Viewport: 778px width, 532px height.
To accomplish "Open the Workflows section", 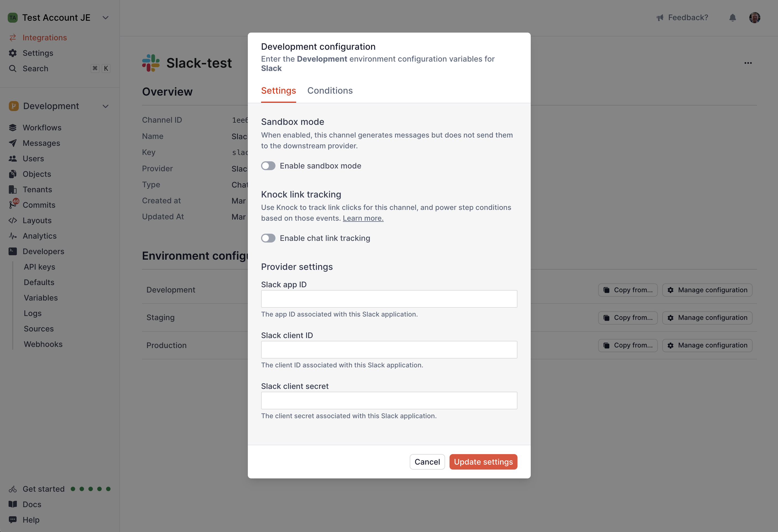I will click(42, 127).
